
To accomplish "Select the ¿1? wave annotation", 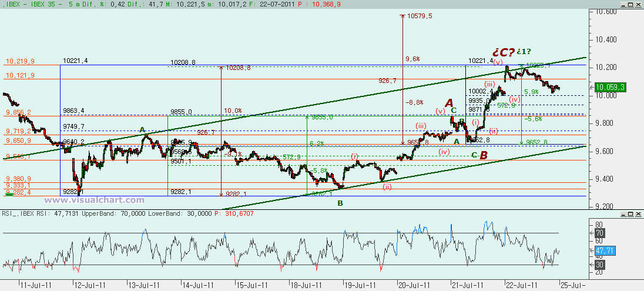I will pos(524,52).
